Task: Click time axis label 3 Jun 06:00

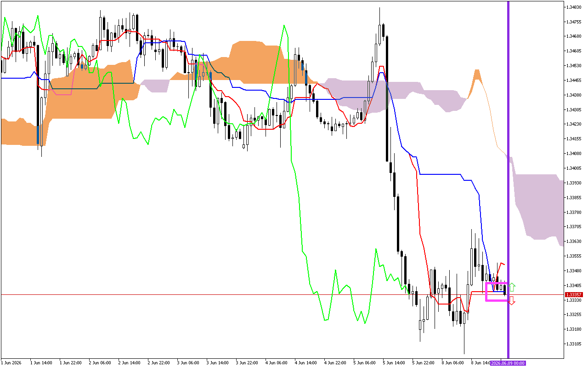Action: (188, 363)
